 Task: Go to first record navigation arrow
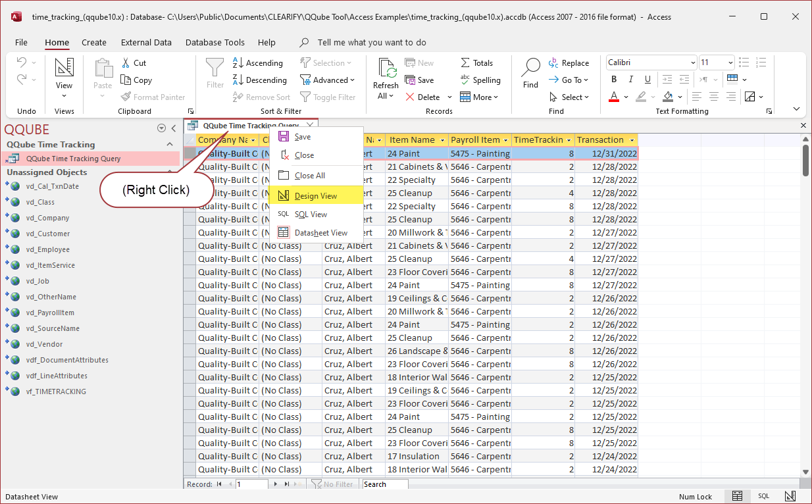(x=218, y=484)
